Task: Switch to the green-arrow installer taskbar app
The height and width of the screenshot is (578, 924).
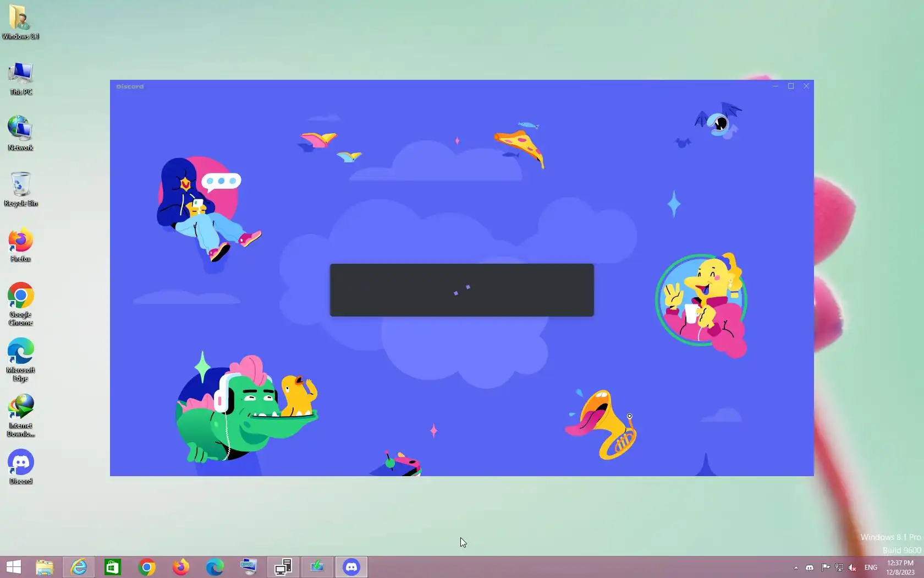Action: 317,567
